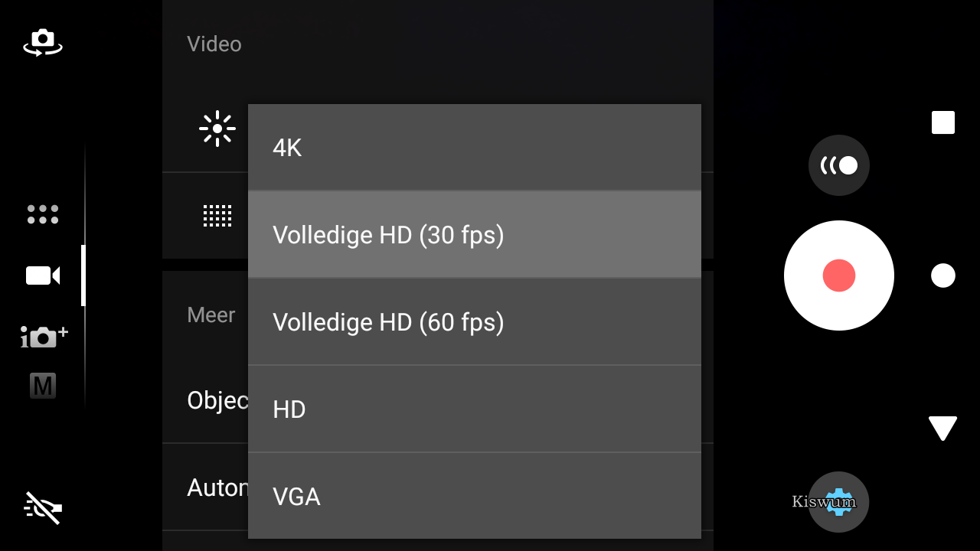
Task: Select 4K video resolution
Action: (x=475, y=148)
